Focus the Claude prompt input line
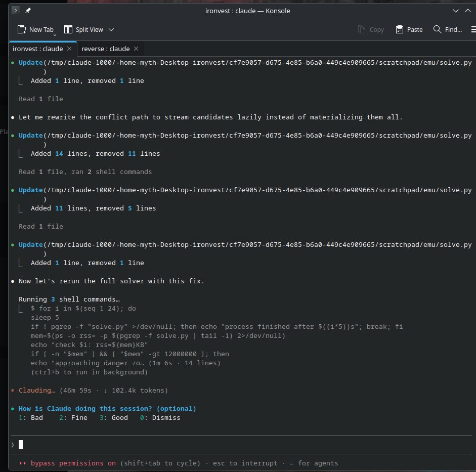 pyautogui.click(x=241, y=445)
